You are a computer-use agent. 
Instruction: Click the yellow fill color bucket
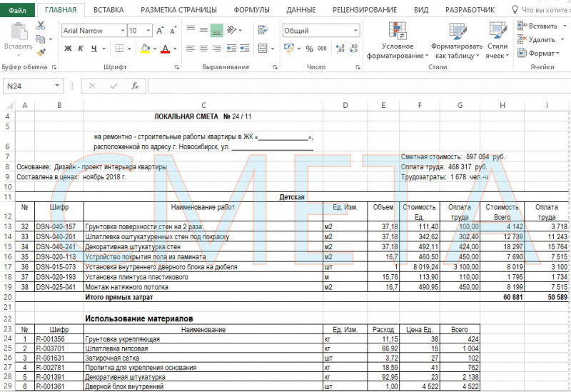tap(145, 49)
